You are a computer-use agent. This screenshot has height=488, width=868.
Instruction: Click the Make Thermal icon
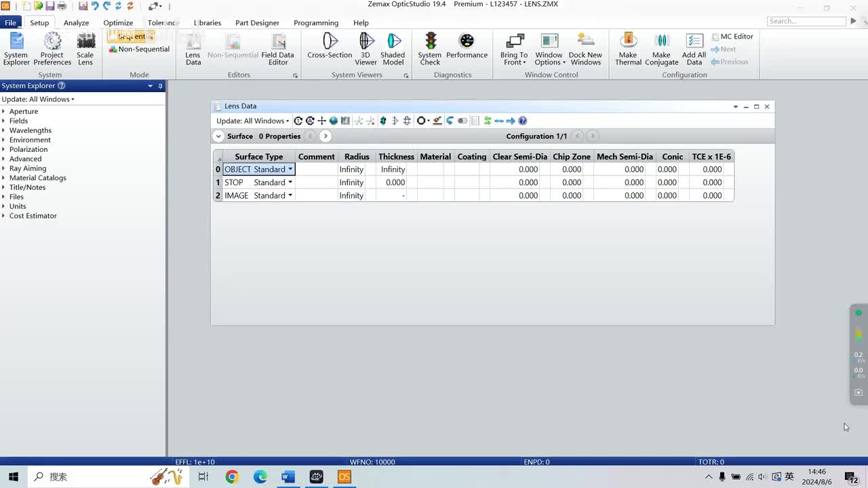coord(628,47)
